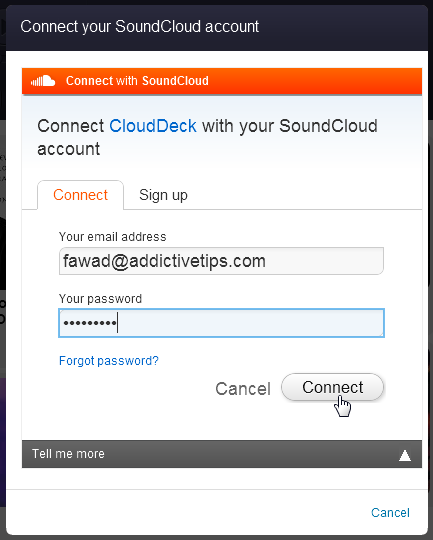Click the rounded Connect button
433x540 pixels.
point(332,387)
